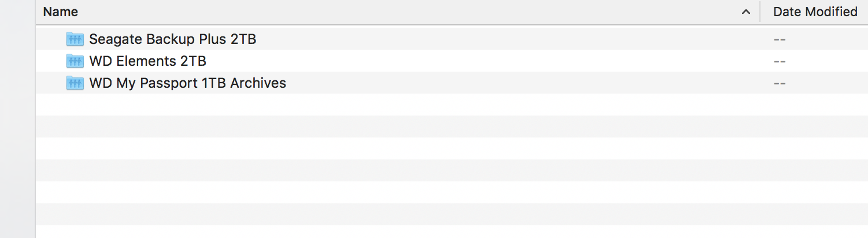Sort files by the Date Modified column

815,12
